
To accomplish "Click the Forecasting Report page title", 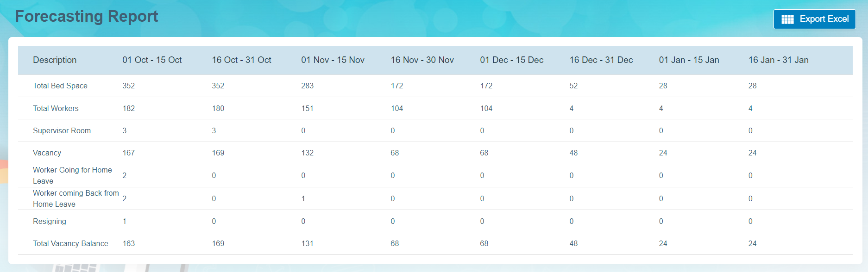I will (x=87, y=16).
